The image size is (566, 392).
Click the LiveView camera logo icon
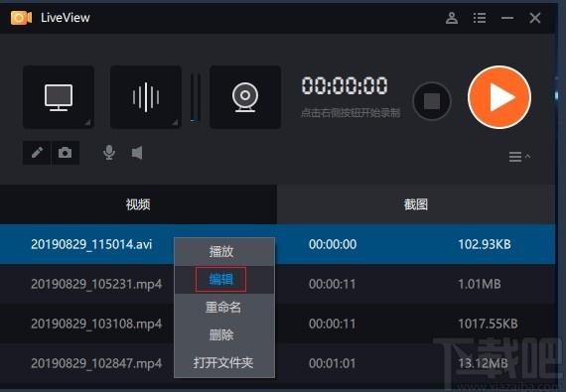pyautogui.click(x=21, y=18)
